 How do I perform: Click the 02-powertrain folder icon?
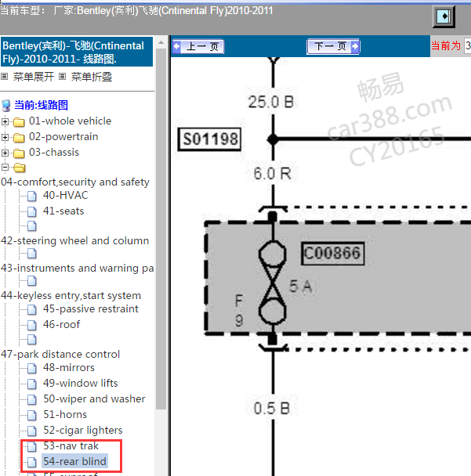[19, 138]
